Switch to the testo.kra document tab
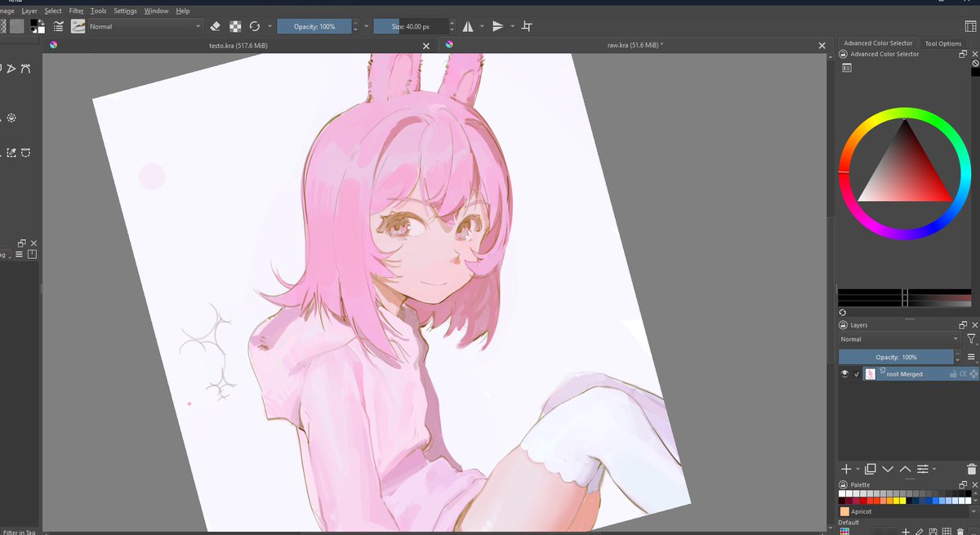The width and height of the screenshot is (980, 535). pyautogui.click(x=239, y=45)
